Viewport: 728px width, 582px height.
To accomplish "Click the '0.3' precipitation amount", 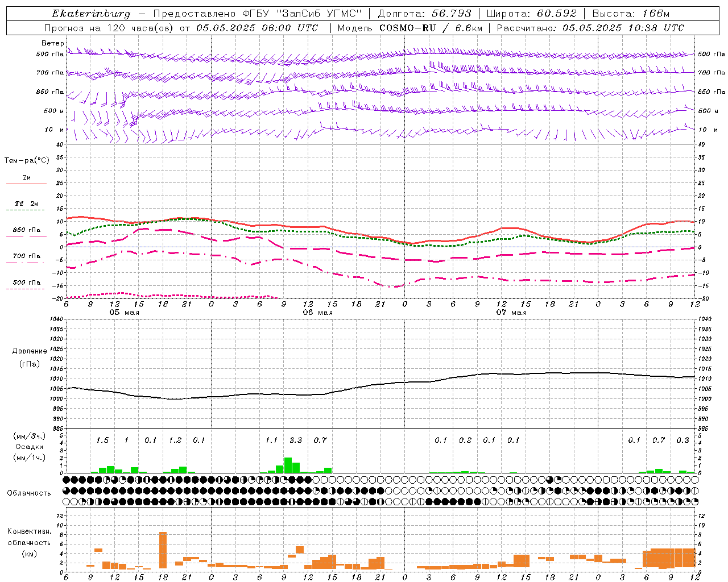I will pyautogui.click(x=682, y=440).
